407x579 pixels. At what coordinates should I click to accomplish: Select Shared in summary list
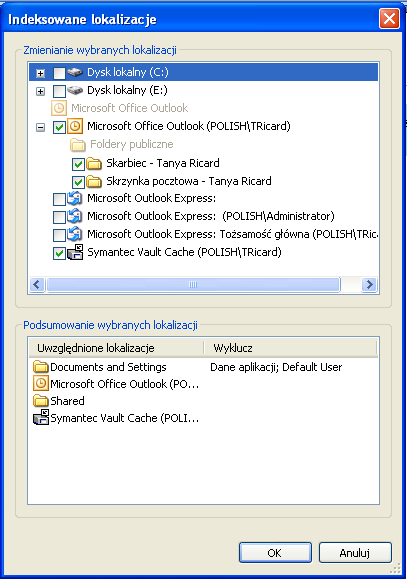(x=67, y=401)
